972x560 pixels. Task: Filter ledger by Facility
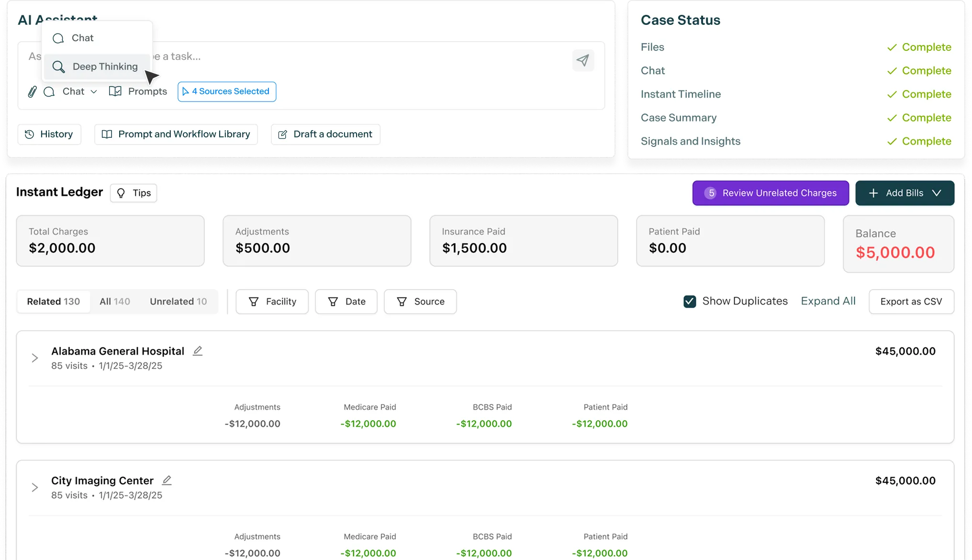click(x=272, y=302)
